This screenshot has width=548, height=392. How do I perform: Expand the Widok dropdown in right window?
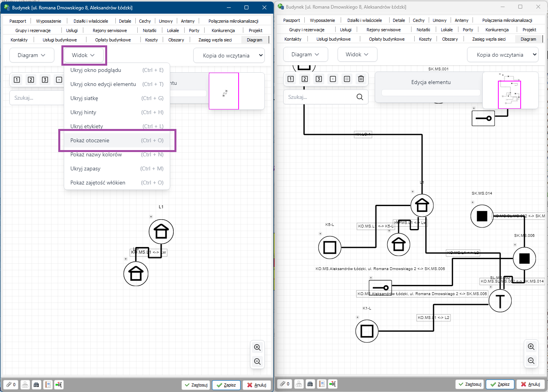pyautogui.click(x=357, y=54)
